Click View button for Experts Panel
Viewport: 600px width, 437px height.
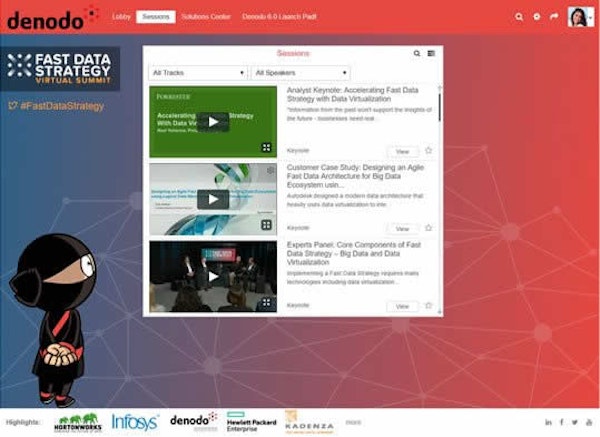click(402, 307)
